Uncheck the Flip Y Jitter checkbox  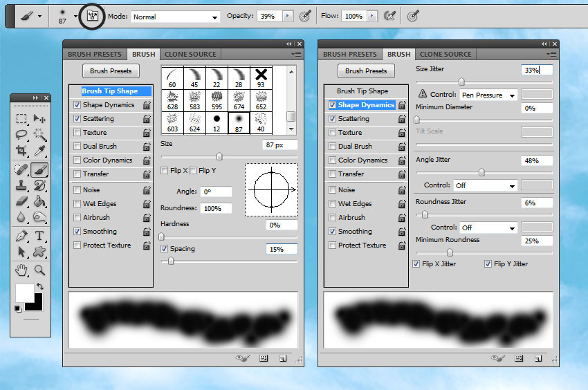click(x=488, y=264)
